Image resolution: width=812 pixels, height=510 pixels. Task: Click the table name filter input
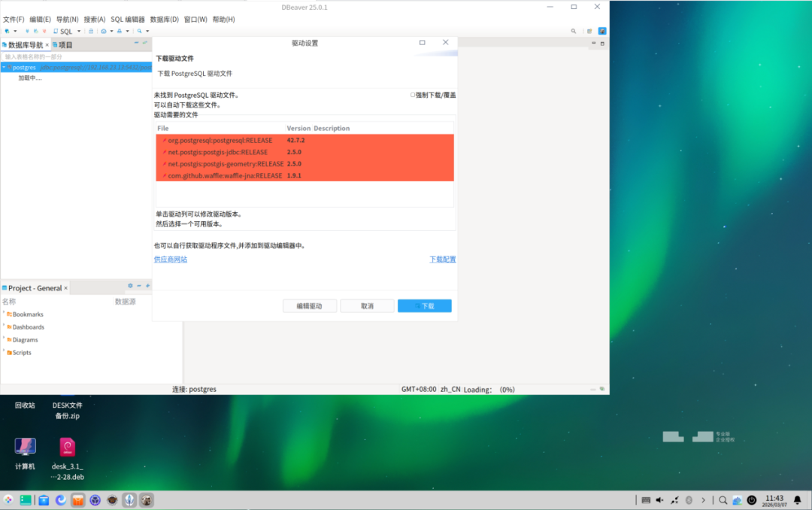coord(77,56)
